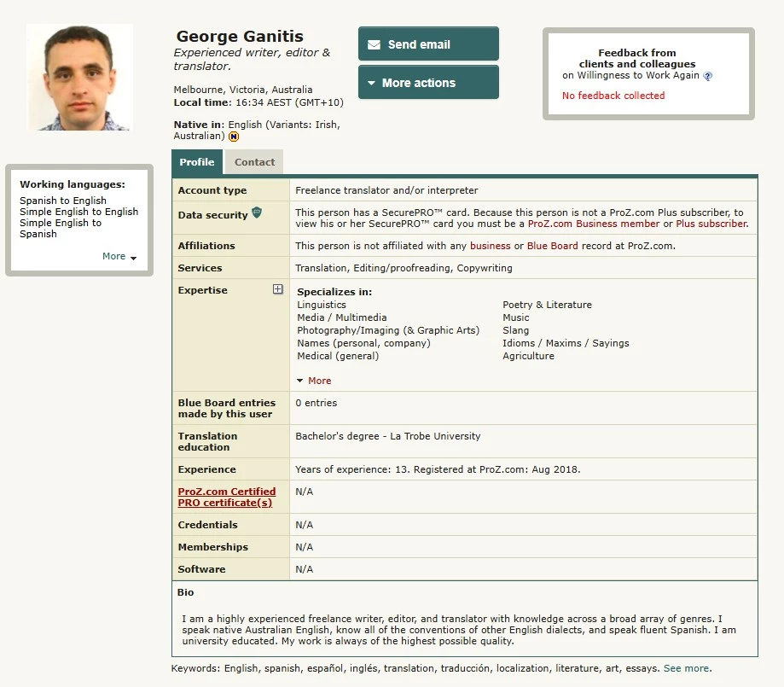Click the Spanish to English language pair
Screen dimensions: 784x687
click(63, 201)
